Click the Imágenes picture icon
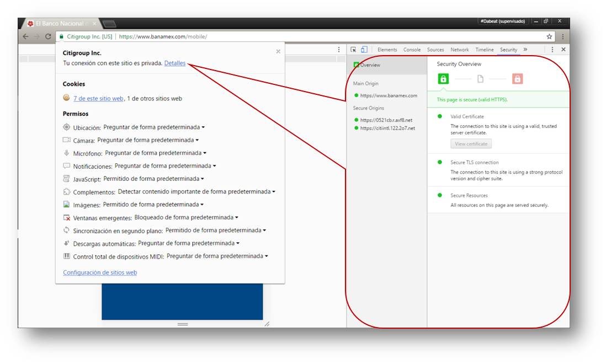Image resolution: width=606 pixels, height=364 pixels. coord(66,204)
